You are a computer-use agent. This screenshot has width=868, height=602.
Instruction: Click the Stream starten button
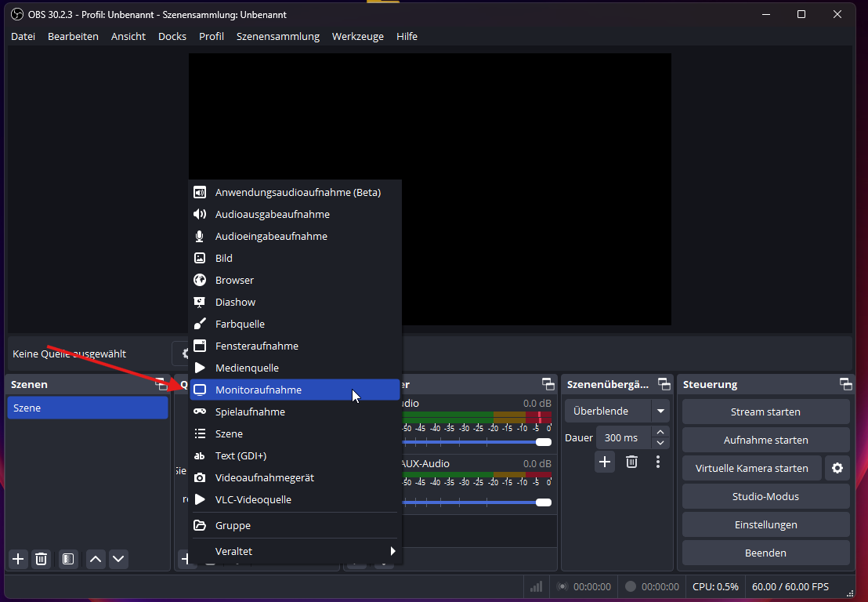click(765, 412)
